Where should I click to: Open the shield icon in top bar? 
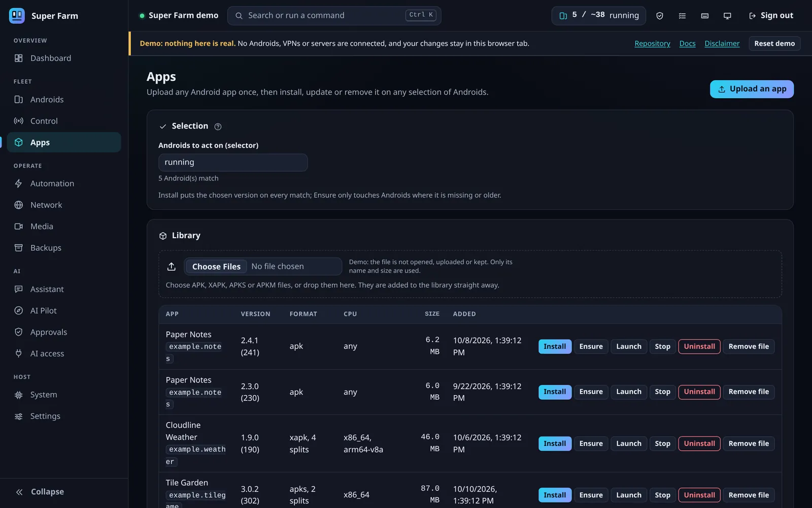[660, 16]
